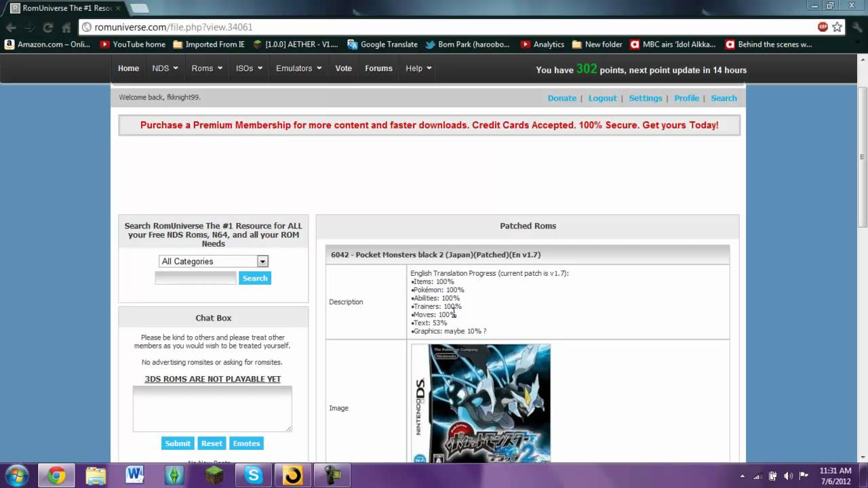Screen dimensions: 868x488
Task: Open Chrome from the taskbar
Action: (56, 475)
